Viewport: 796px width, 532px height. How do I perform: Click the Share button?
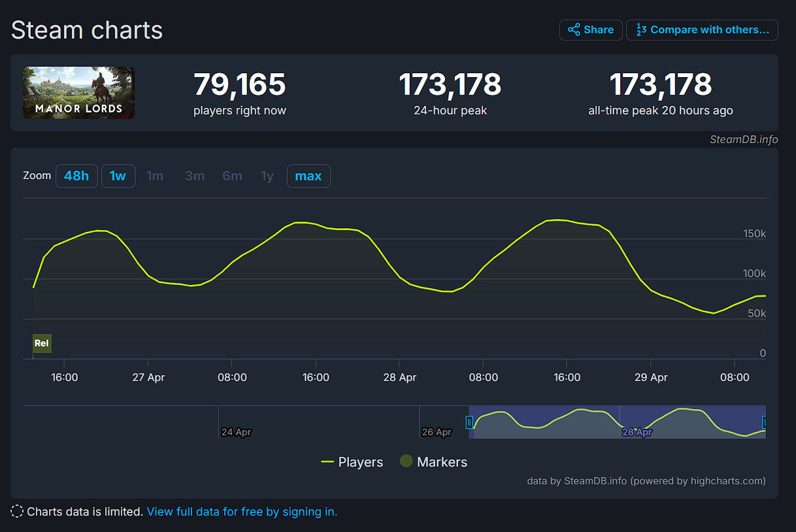(x=590, y=30)
